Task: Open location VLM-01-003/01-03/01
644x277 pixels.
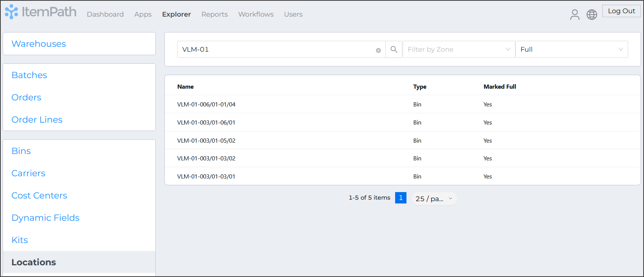Action: [x=206, y=177]
